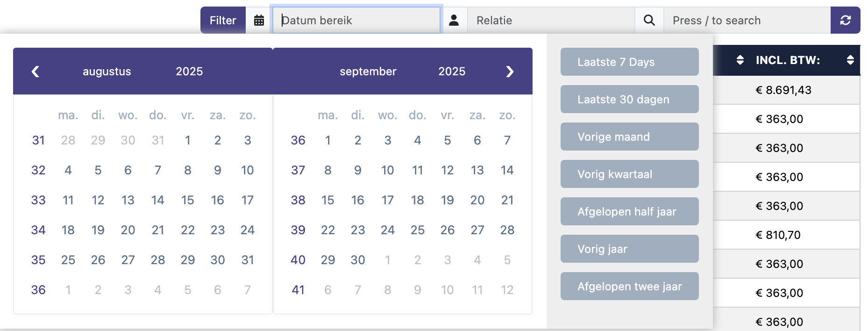Go to next month with right chevron
This screenshot has width=868, height=331.
pos(510,72)
